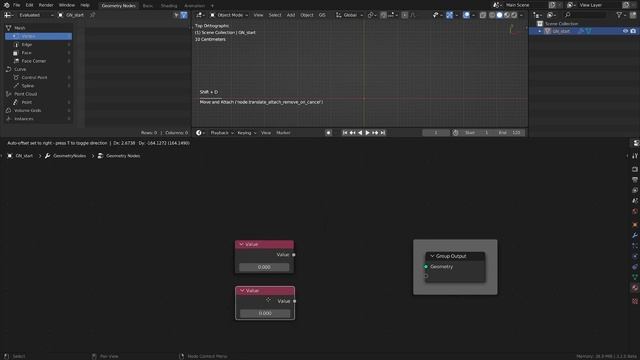Open the timeline Marker menu
The width and height of the screenshot is (640, 360).
click(x=283, y=133)
